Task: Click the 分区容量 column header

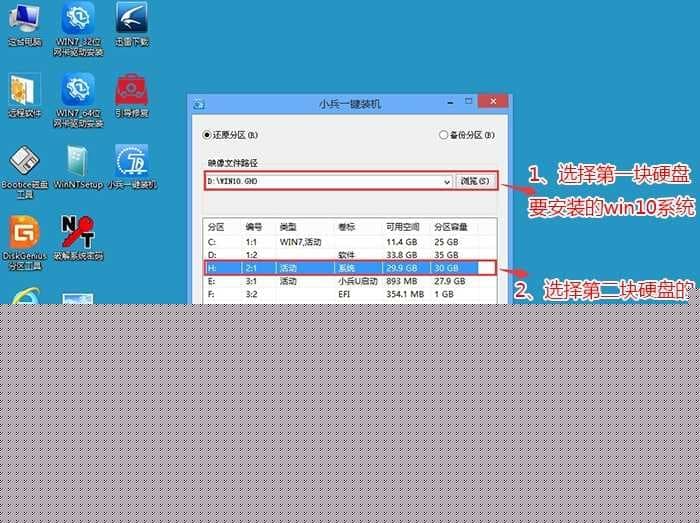Action: click(x=451, y=227)
